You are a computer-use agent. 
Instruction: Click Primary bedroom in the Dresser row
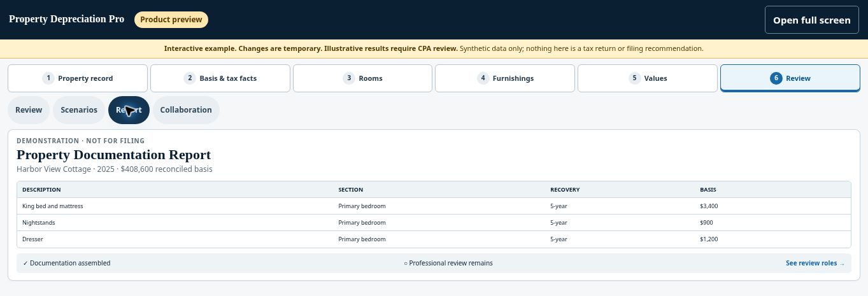point(362,239)
